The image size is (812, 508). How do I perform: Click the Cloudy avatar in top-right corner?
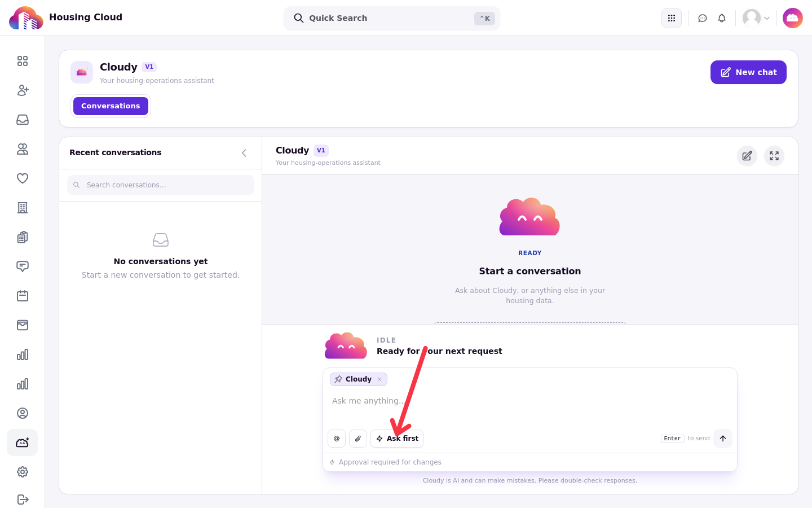(x=793, y=18)
